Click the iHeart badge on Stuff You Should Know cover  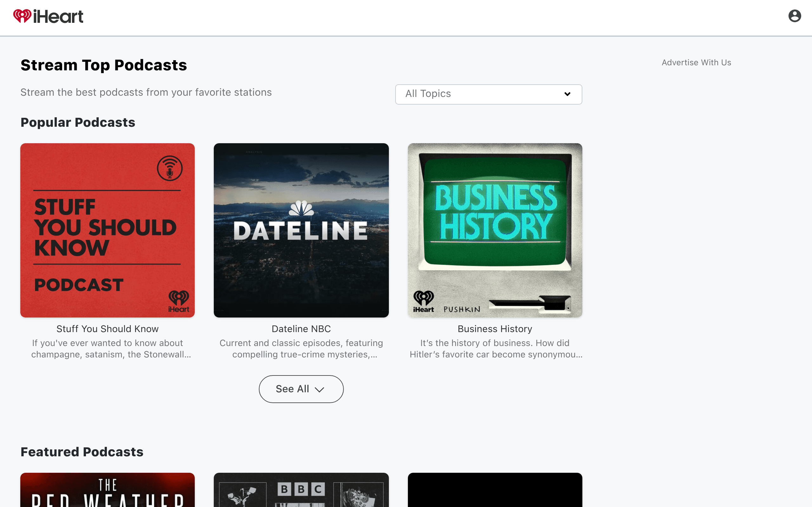(x=179, y=301)
